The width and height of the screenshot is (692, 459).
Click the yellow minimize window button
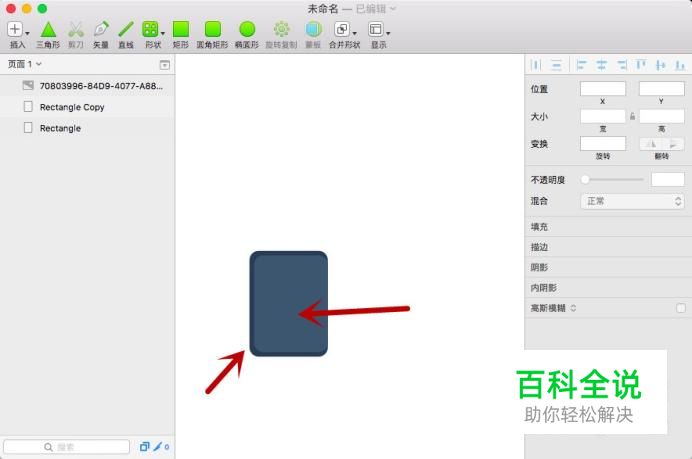click(x=26, y=8)
